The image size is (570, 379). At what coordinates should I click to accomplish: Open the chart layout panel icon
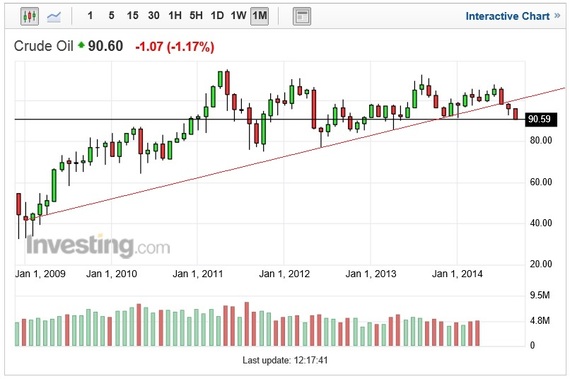[302, 16]
